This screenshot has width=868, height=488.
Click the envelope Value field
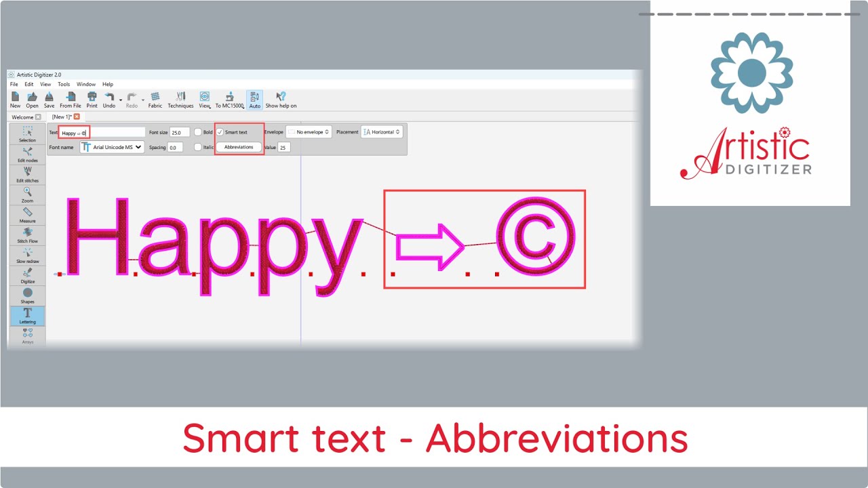[x=284, y=147]
